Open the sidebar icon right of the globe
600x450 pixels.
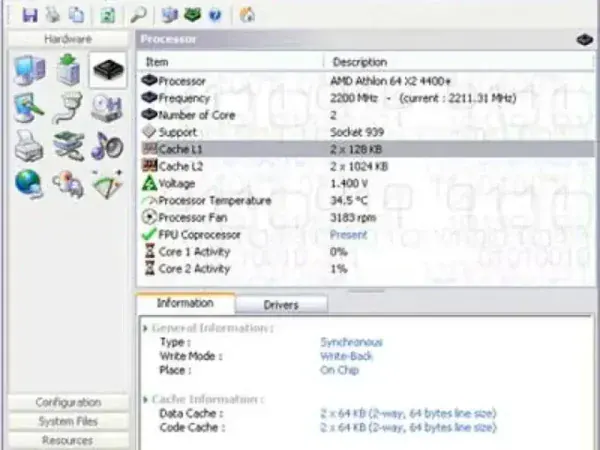tap(68, 184)
